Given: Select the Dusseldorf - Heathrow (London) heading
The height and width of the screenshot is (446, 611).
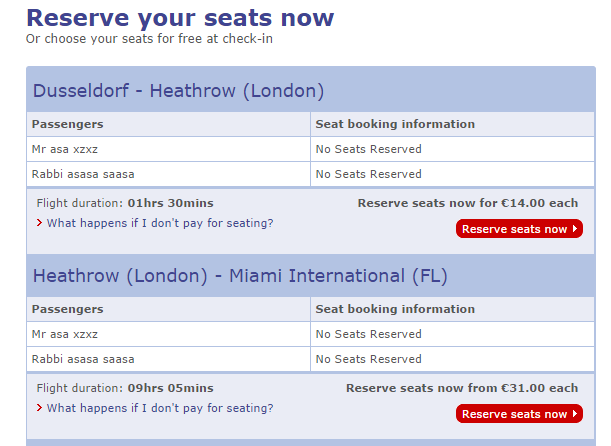Looking at the screenshot, I should pos(179,91).
